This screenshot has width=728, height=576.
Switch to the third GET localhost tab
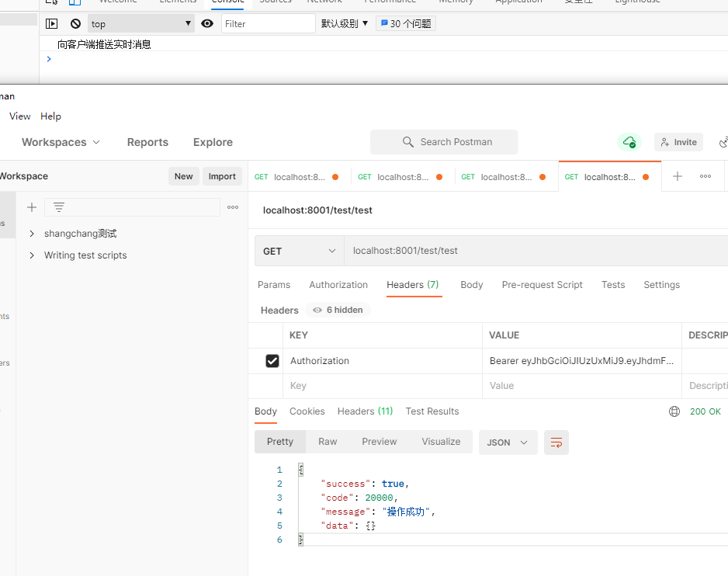click(506, 176)
